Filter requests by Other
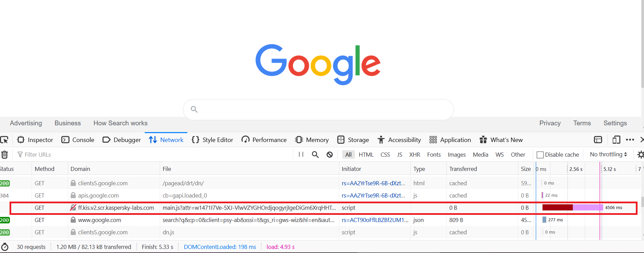 click(518, 155)
